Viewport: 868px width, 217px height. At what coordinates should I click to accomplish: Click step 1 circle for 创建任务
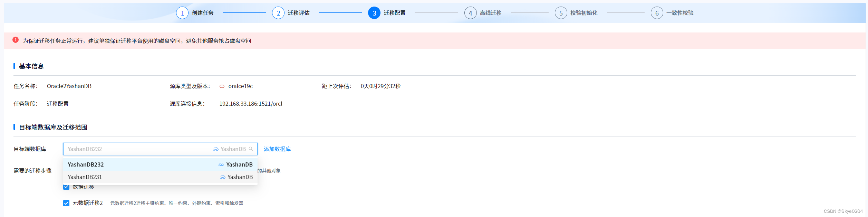tap(182, 13)
